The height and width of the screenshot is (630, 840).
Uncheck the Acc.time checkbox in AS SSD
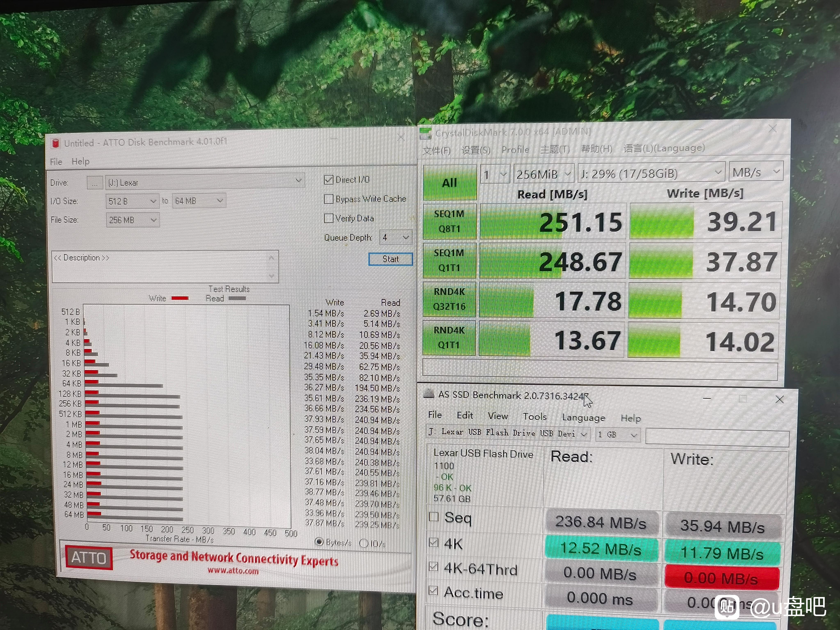(x=433, y=590)
